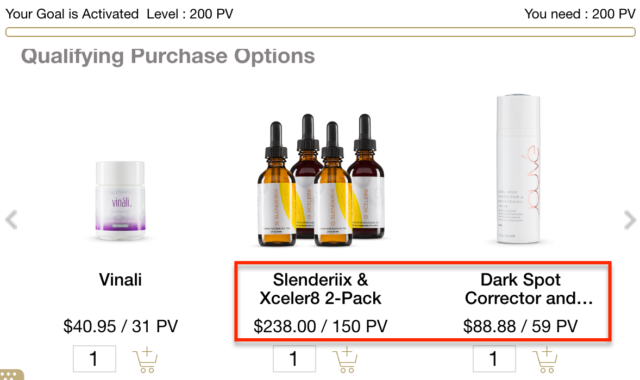Open the Dark Spot Corrector and… title

[529, 289]
